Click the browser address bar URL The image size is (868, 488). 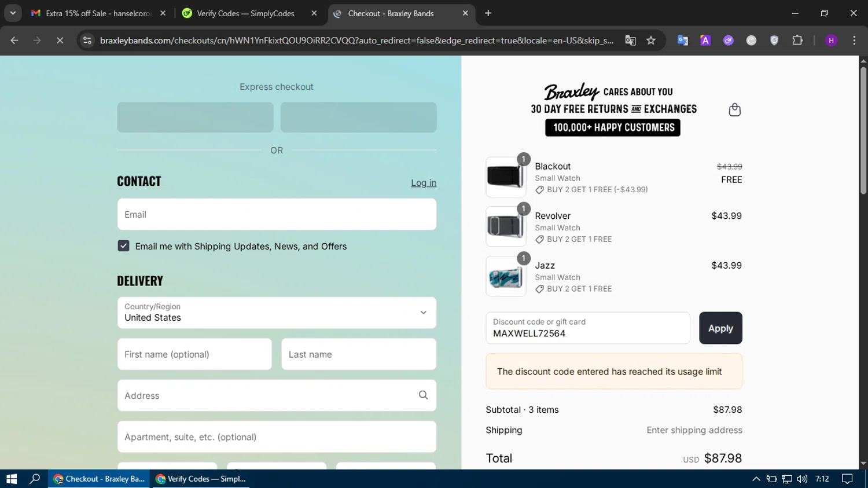356,41
